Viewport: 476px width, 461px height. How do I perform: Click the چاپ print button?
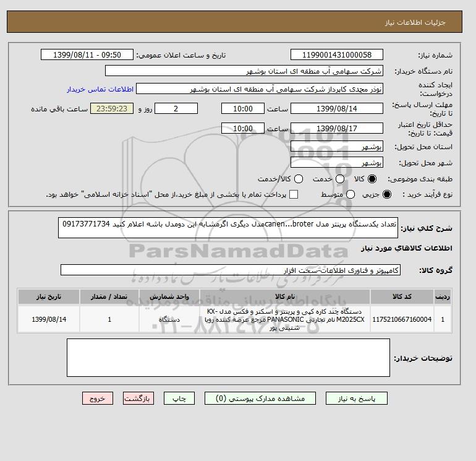179,398
